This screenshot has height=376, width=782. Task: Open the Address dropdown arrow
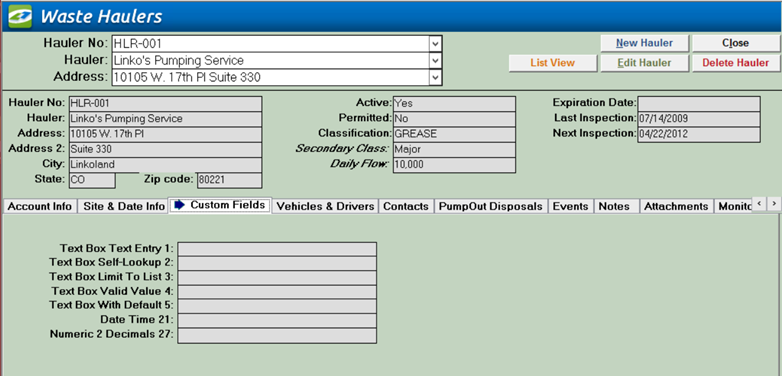[435, 78]
